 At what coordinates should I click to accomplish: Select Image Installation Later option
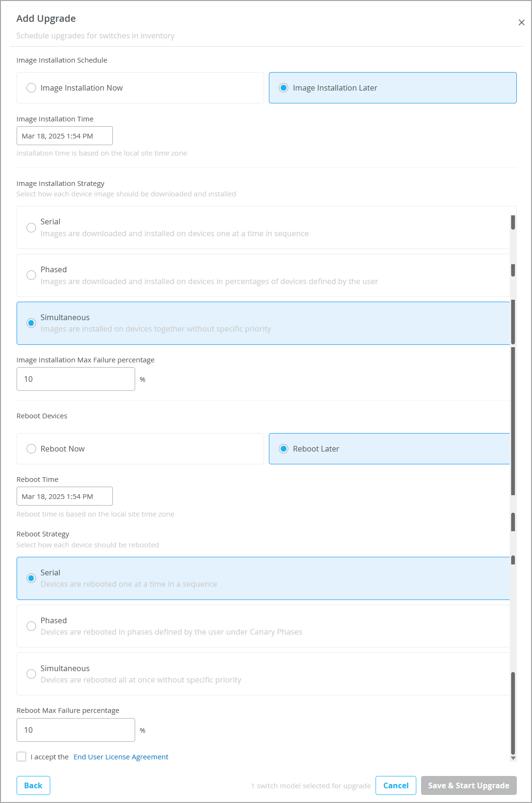click(284, 88)
